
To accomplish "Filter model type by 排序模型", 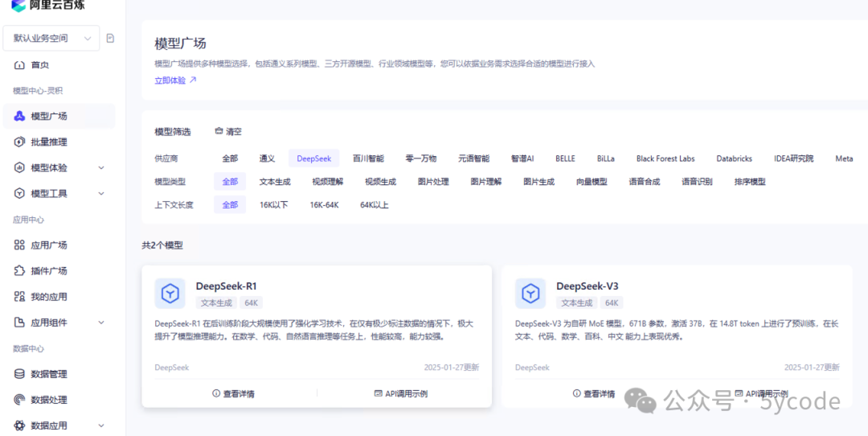I will pyautogui.click(x=750, y=182).
